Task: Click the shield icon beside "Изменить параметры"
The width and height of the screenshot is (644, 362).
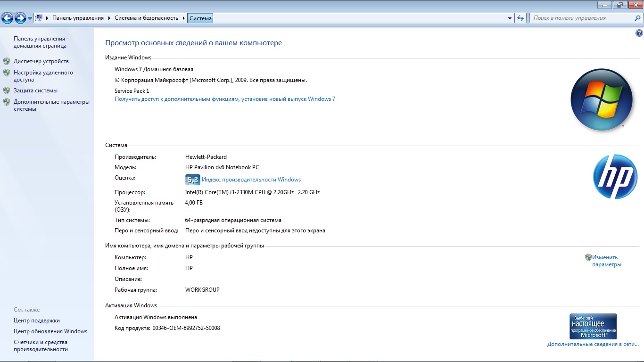Action: click(x=588, y=257)
